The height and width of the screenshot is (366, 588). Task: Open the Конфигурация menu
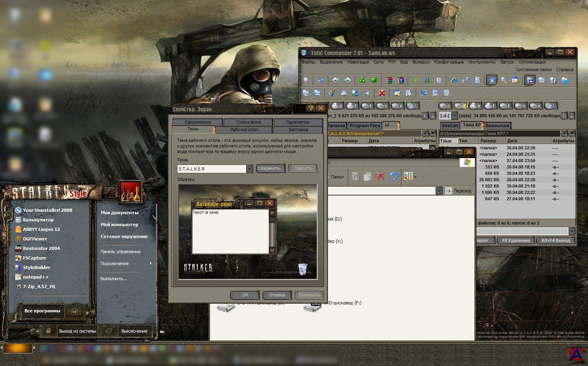coord(449,62)
